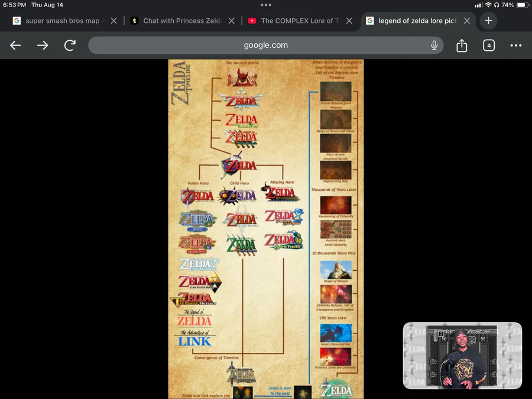Screen dimensions: 532x399
Task: Click the google.com address bar
Action: click(x=265, y=45)
